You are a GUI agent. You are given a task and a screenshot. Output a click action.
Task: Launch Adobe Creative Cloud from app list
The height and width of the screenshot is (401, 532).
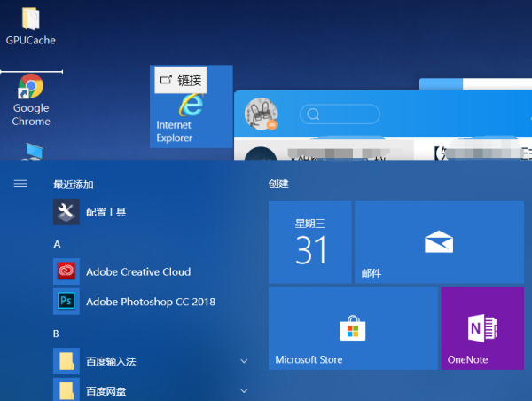152,271
